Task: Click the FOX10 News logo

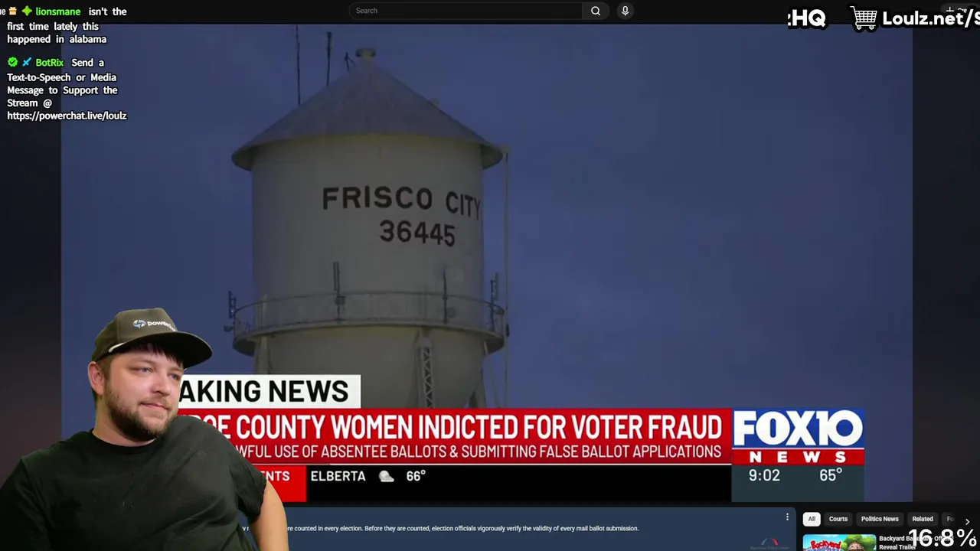Action: point(798,437)
